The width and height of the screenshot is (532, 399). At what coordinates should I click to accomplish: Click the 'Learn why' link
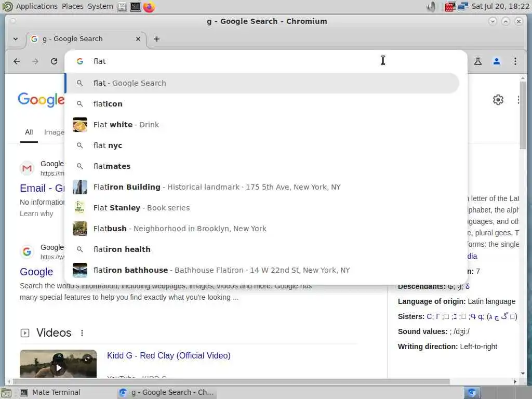[36, 214]
